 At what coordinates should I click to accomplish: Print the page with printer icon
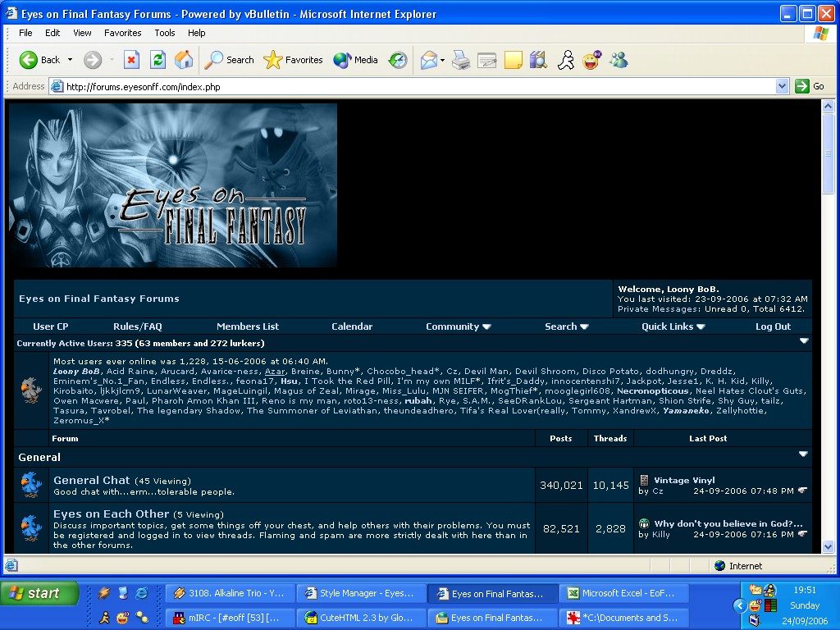pos(461,60)
